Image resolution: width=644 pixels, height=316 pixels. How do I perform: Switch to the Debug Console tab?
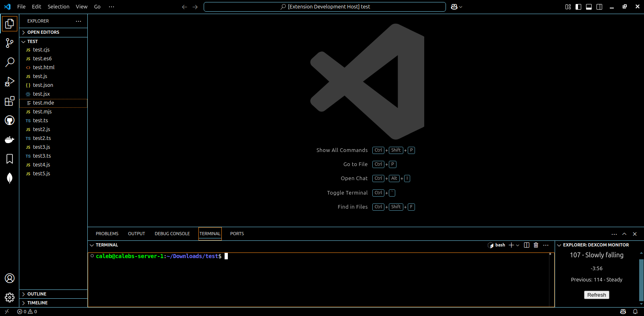(172, 234)
